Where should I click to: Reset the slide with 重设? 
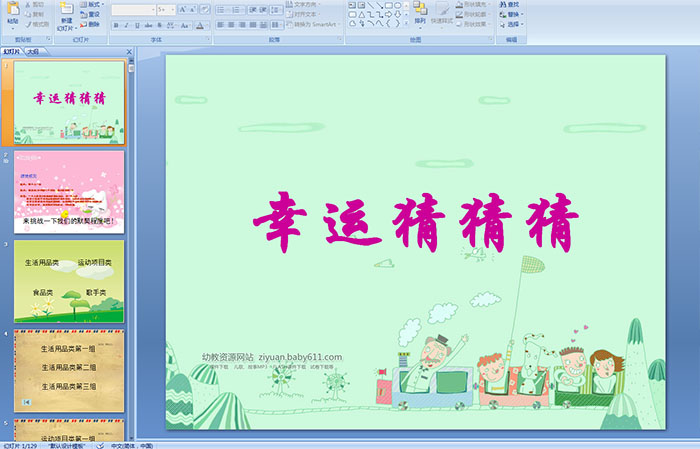90,14
